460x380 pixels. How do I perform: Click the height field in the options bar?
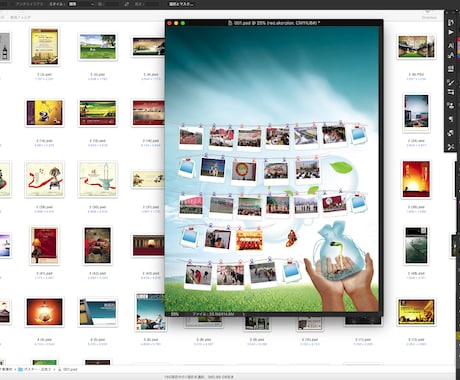pyautogui.click(x=153, y=4)
